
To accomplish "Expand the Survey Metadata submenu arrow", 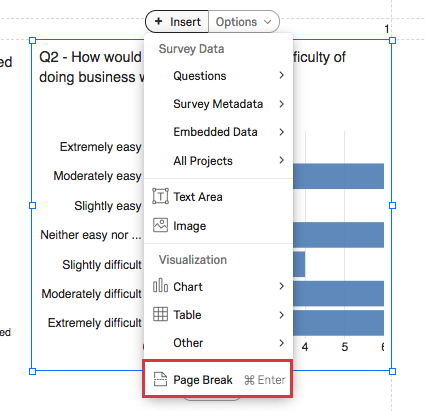I will [x=282, y=104].
